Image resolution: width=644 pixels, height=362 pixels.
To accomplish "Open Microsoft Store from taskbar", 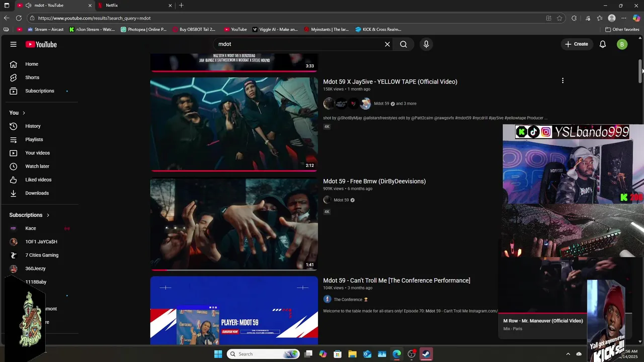I will pos(338,354).
